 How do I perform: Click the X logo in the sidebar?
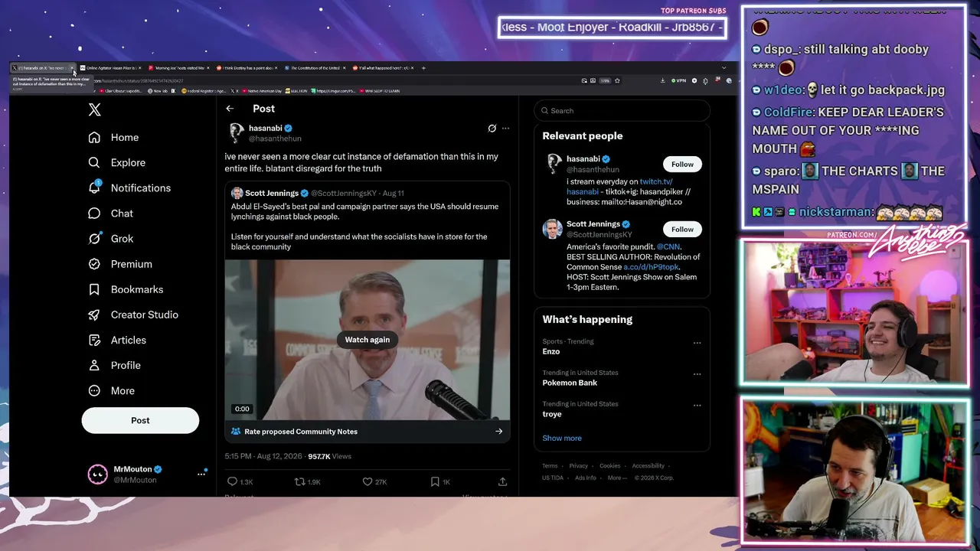click(94, 109)
